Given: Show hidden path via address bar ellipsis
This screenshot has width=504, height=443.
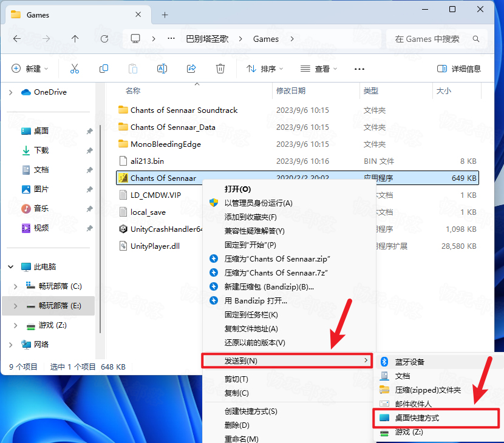Looking at the screenshot, I should [x=171, y=39].
